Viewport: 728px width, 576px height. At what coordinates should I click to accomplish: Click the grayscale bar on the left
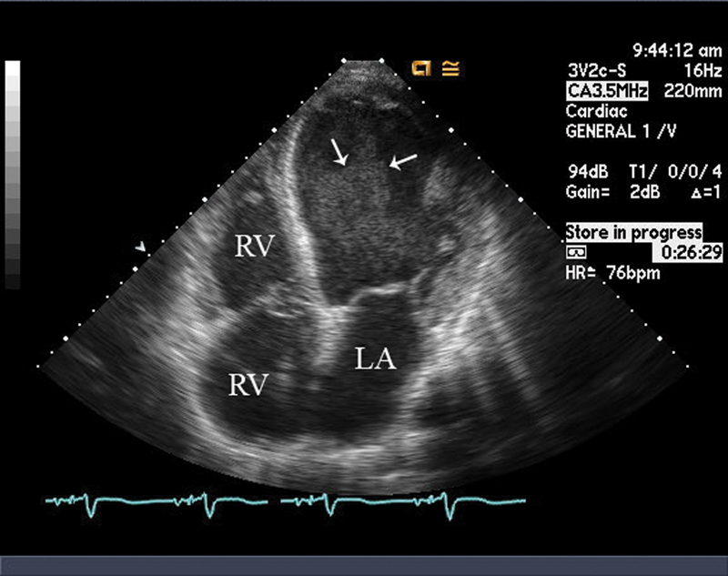[12, 175]
